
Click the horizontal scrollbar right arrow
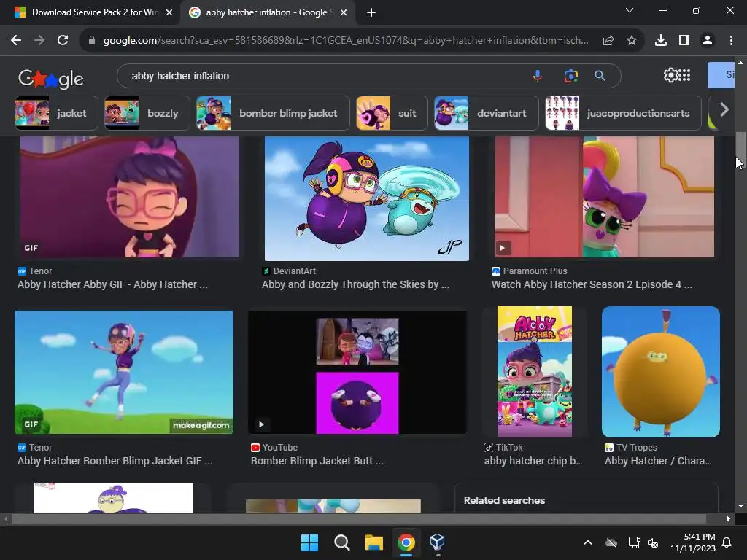[729, 518]
